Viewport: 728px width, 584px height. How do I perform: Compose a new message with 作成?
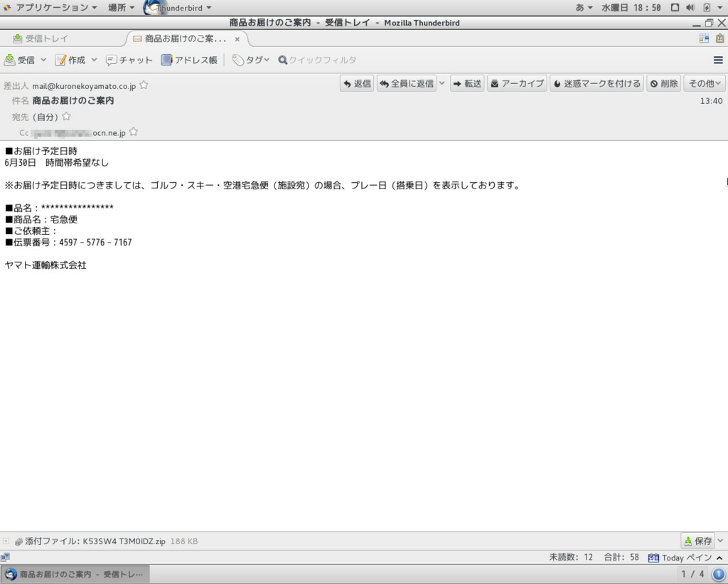pyautogui.click(x=70, y=60)
